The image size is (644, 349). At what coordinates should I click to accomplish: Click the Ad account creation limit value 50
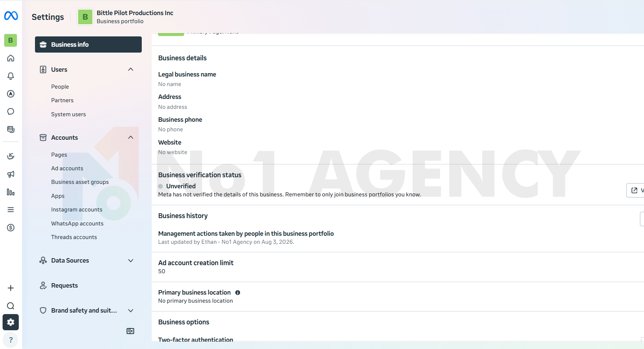(162, 271)
